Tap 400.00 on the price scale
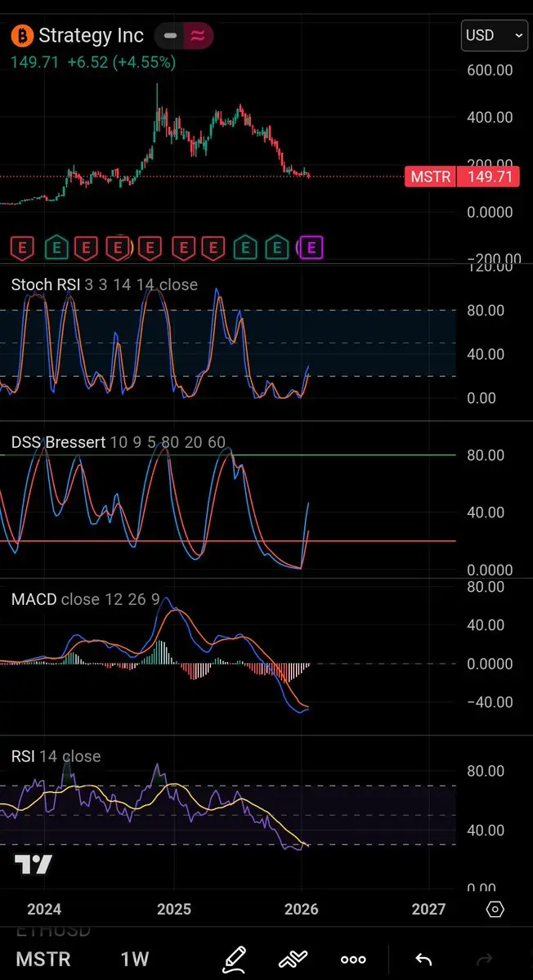This screenshot has width=533, height=980. (x=490, y=118)
